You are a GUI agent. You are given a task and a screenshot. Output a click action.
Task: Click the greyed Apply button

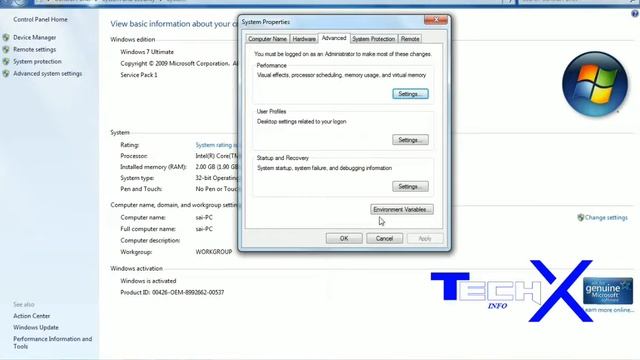[x=425, y=238]
